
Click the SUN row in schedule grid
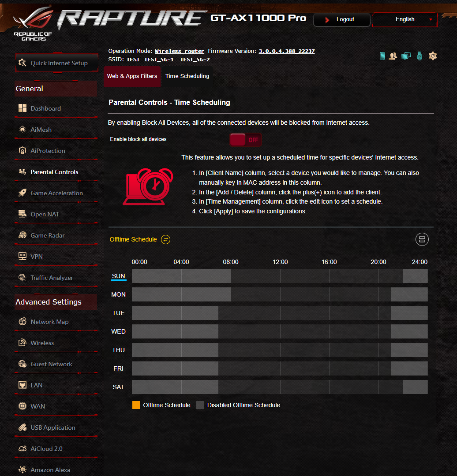280,276
